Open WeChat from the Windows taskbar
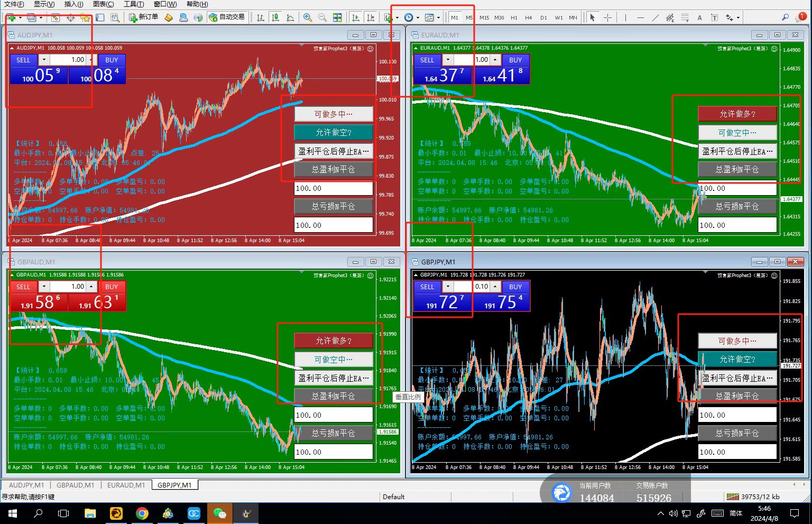This screenshot has width=812, height=524. [219, 513]
